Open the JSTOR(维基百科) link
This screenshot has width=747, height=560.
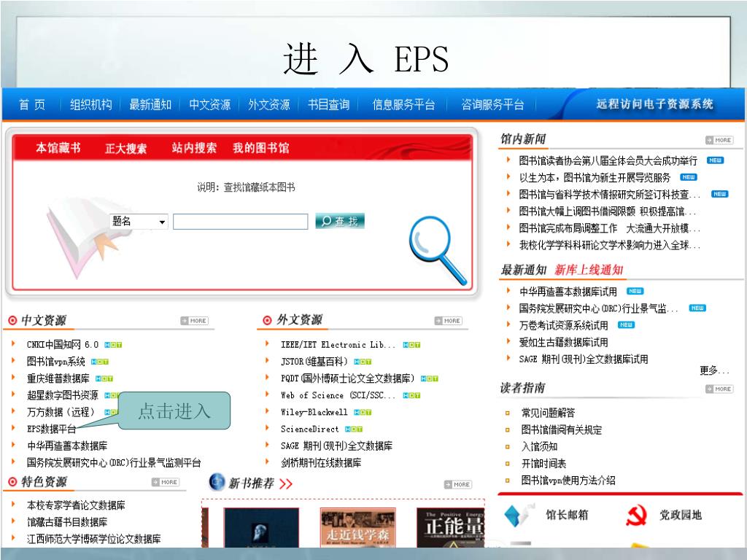314,362
